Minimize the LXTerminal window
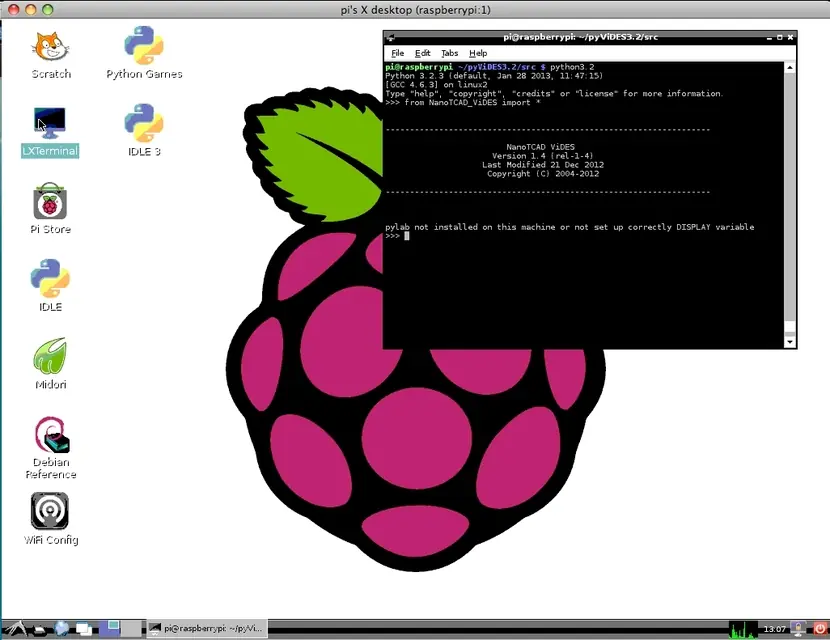830x640 pixels. click(769, 37)
